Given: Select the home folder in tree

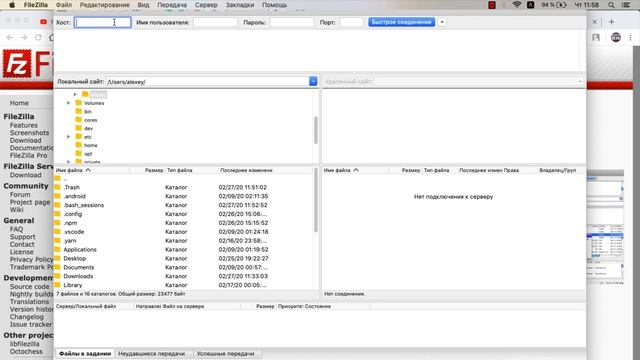Looking at the screenshot, I should pos(90,145).
